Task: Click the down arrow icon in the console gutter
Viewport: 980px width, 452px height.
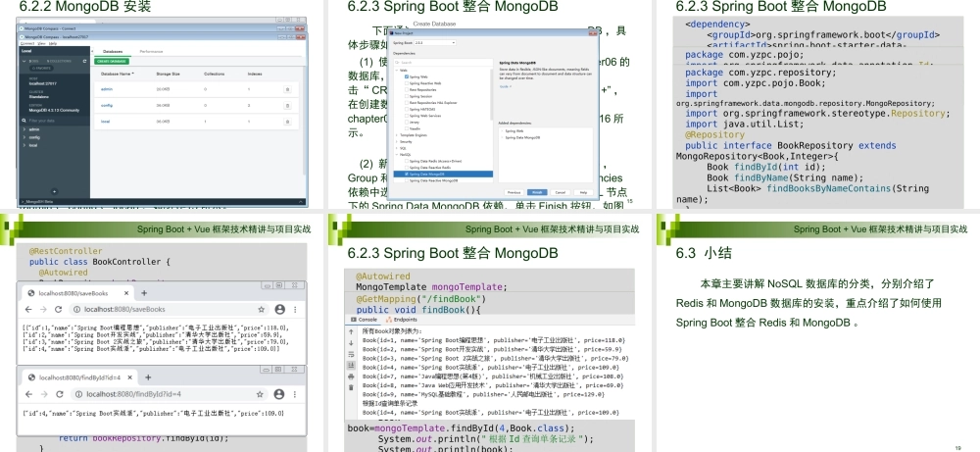Action: (x=351, y=343)
